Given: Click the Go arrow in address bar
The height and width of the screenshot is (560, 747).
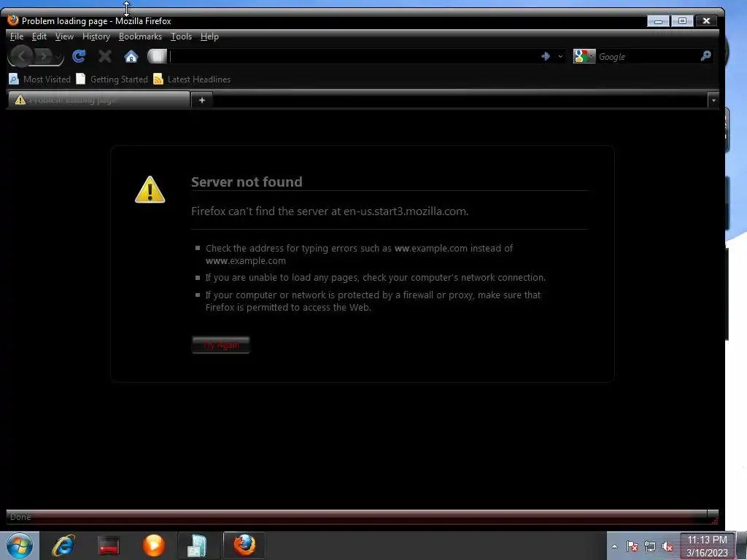Looking at the screenshot, I should [546, 57].
